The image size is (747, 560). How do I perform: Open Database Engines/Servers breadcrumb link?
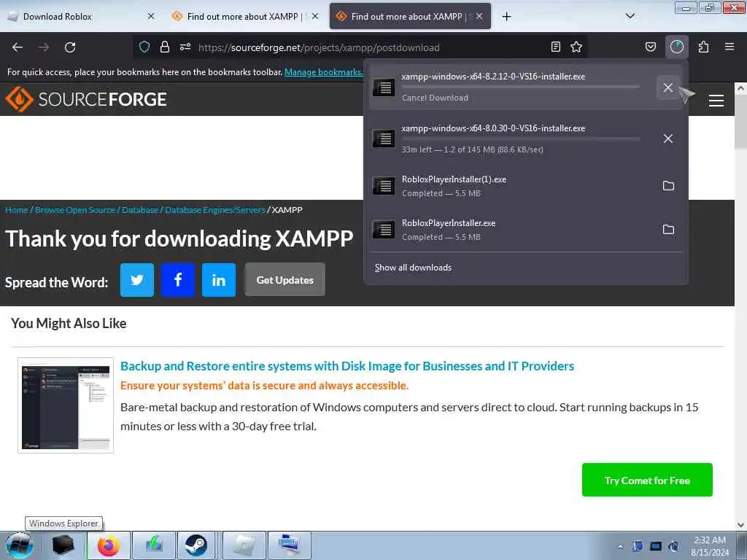pyautogui.click(x=215, y=210)
